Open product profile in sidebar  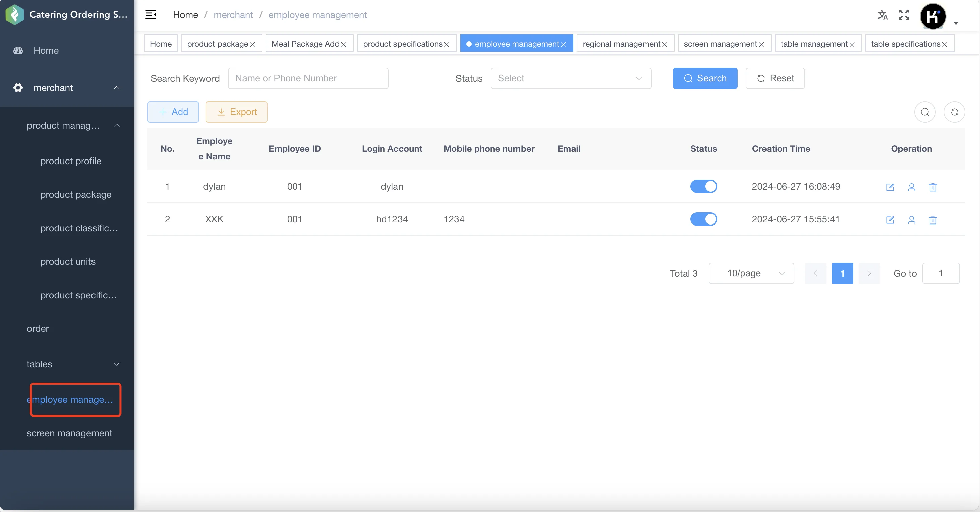tap(71, 161)
